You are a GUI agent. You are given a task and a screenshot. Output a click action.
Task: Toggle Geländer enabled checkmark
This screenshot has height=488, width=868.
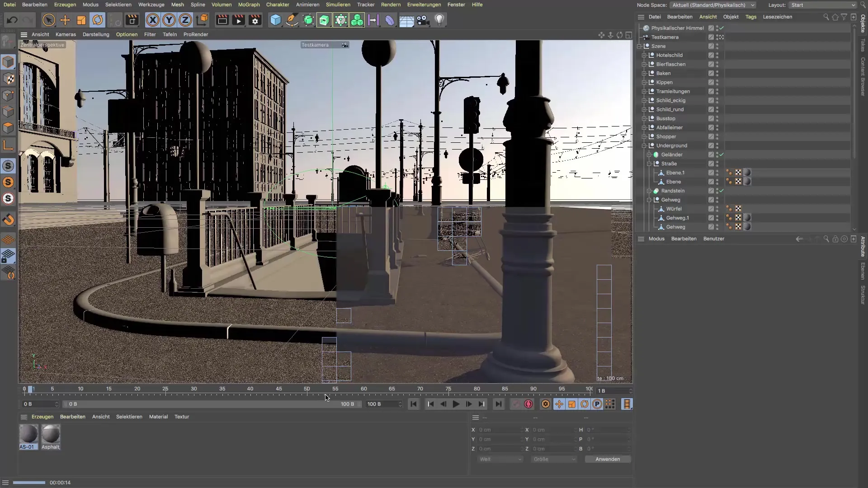click(x=722, y=155)
